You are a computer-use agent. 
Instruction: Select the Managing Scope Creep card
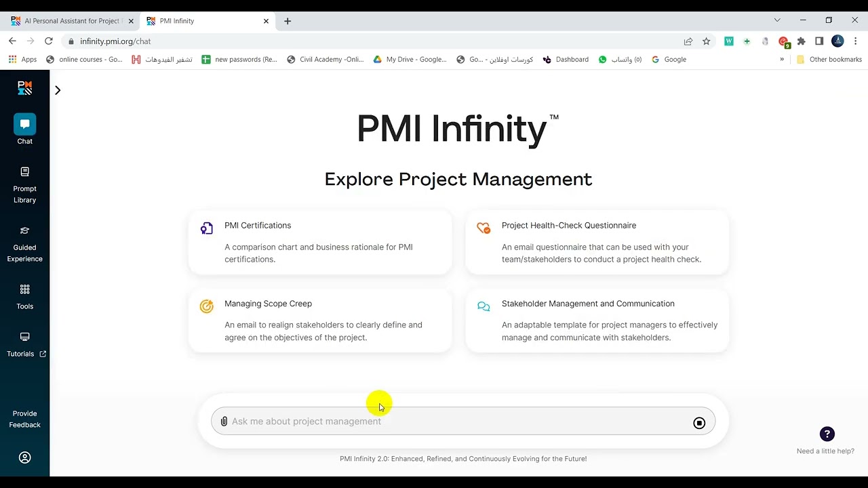click(320, 321)
